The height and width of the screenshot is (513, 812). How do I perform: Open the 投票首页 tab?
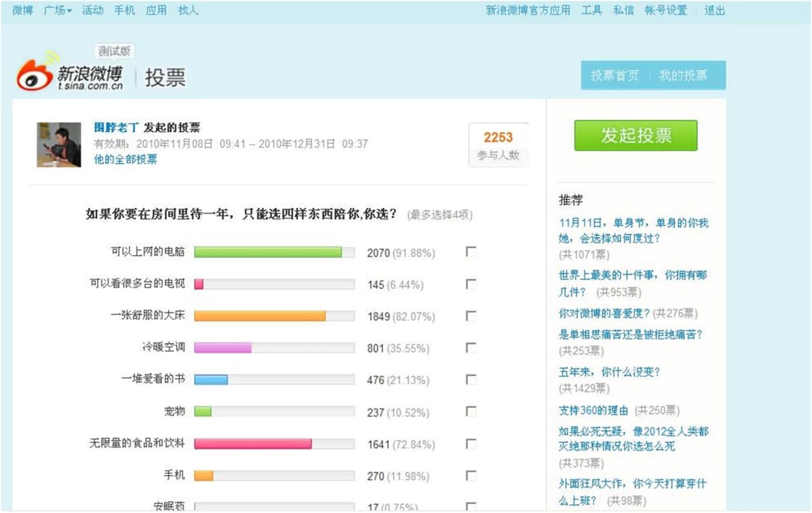click(x=613, y=75)
